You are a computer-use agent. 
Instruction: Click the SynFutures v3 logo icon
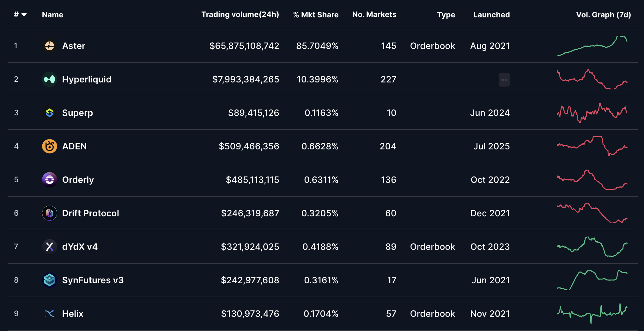coord(50,280)
